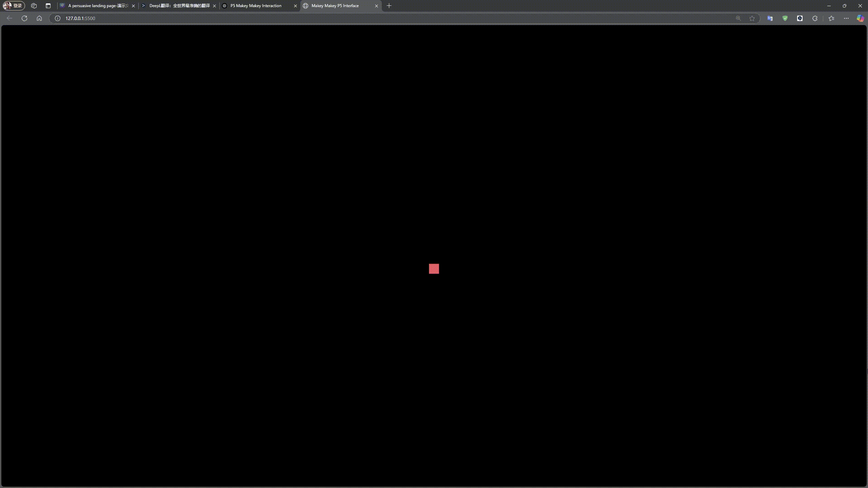Image resolution: width=868 pixels, height=488 pixels.
Task: Open Copilot in the browser toolbar
Action: click(x=860, y=18)
